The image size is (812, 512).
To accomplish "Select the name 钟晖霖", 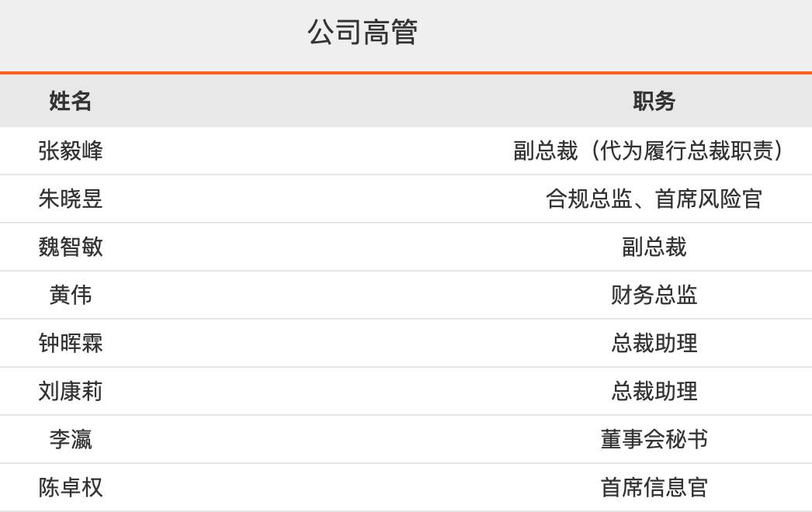I will tap(71, 344).
